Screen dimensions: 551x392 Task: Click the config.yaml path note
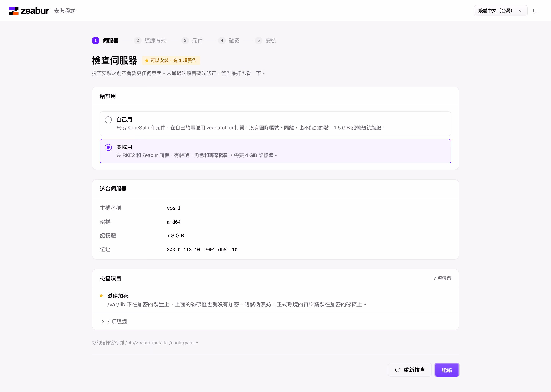click(145, 342)
